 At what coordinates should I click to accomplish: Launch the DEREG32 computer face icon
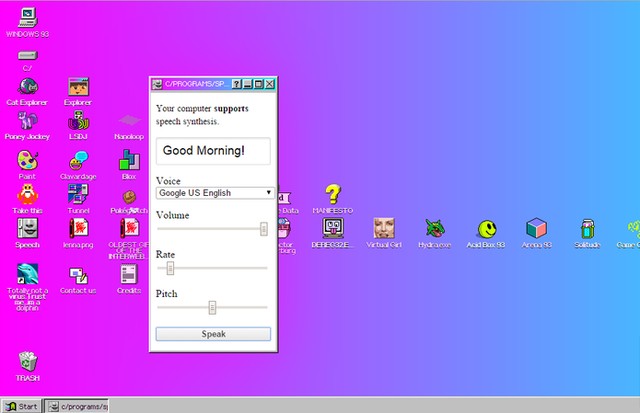333,228
